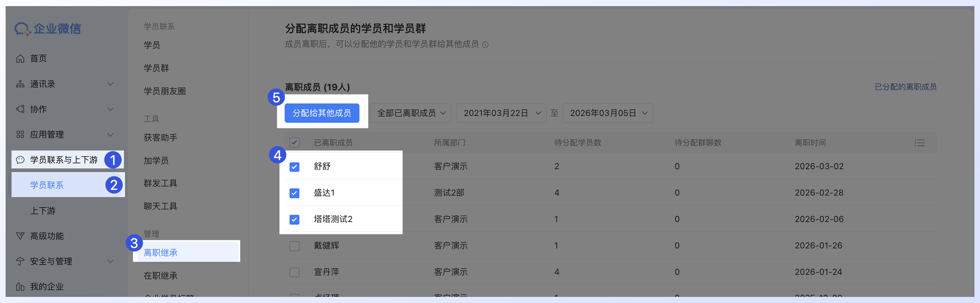The image size is (980, 303).
Task: Click the advanced features icon beside 高级功能
Action: pos(20,236)
